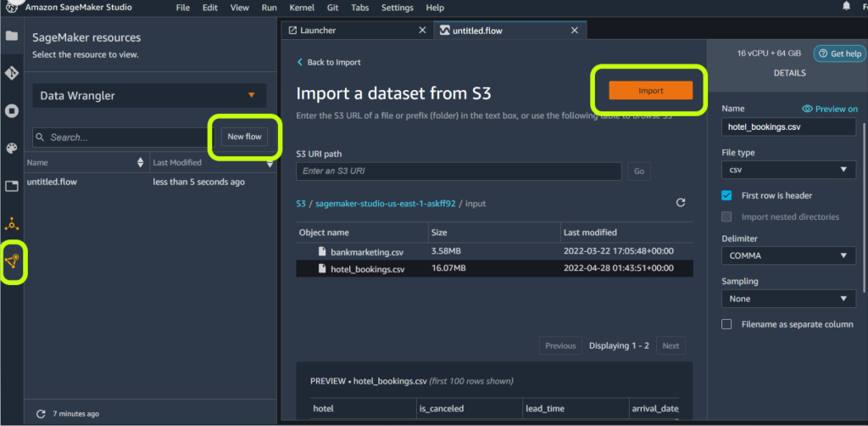The height and width of the screenshot is (426, 868).
Task: Open the Git sidebar icon
Action: (x=11, y=73)
